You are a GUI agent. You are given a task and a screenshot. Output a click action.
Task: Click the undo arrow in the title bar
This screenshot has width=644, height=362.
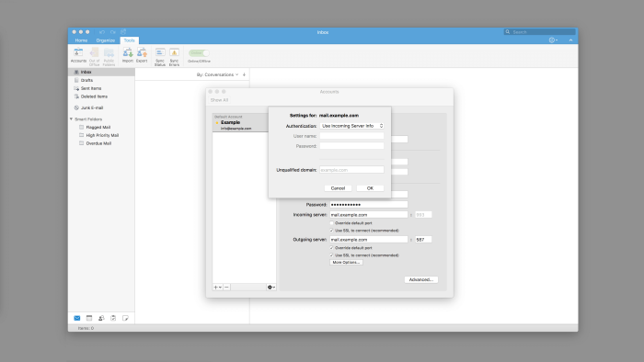pyautogui.click(x=102, y=32)
